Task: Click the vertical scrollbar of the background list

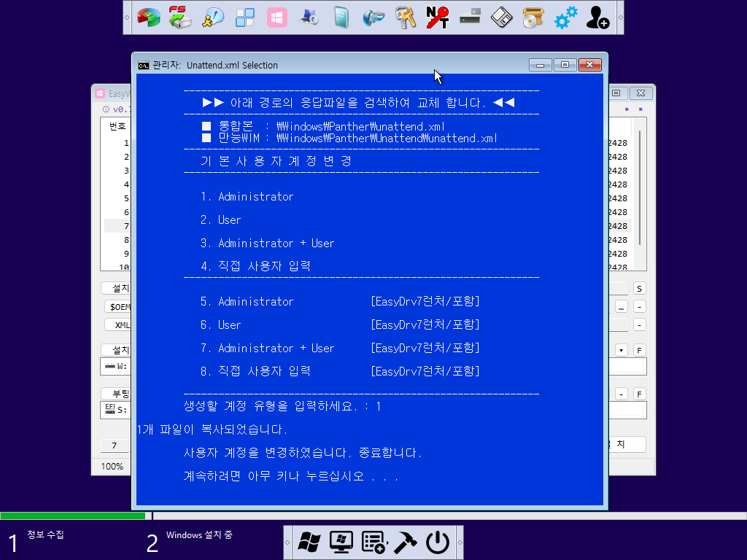Action: 639,188
